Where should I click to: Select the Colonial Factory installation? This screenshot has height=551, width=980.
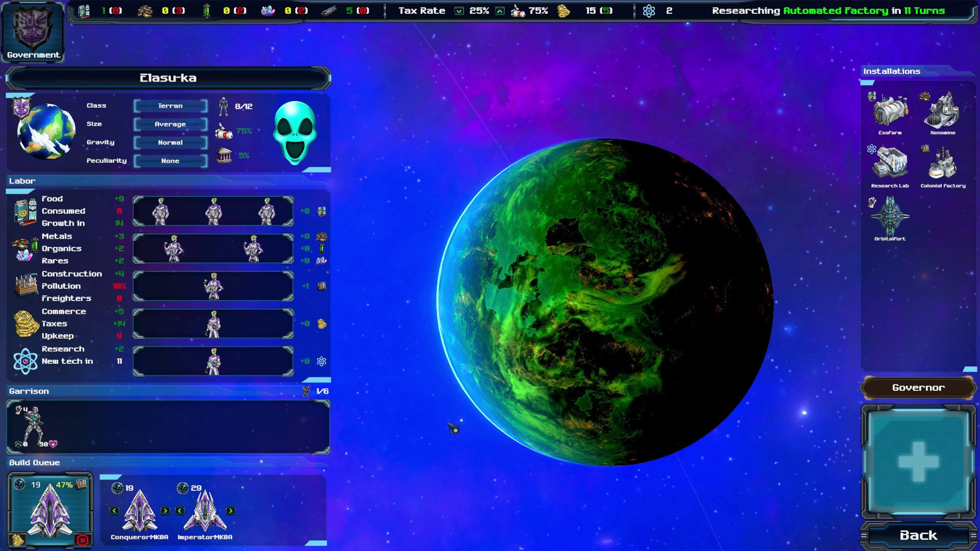[x=943, y=163]
